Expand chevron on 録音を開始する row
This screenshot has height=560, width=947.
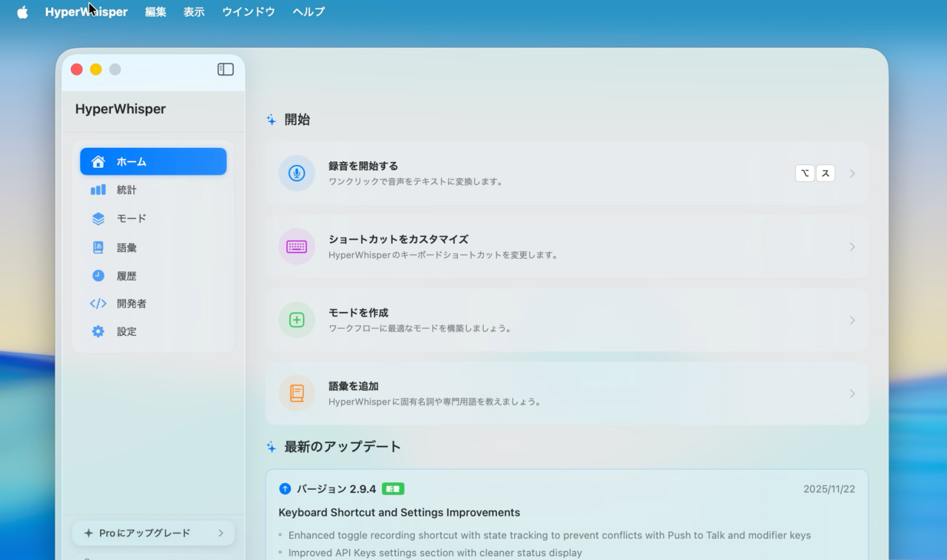tap(852, 173)
